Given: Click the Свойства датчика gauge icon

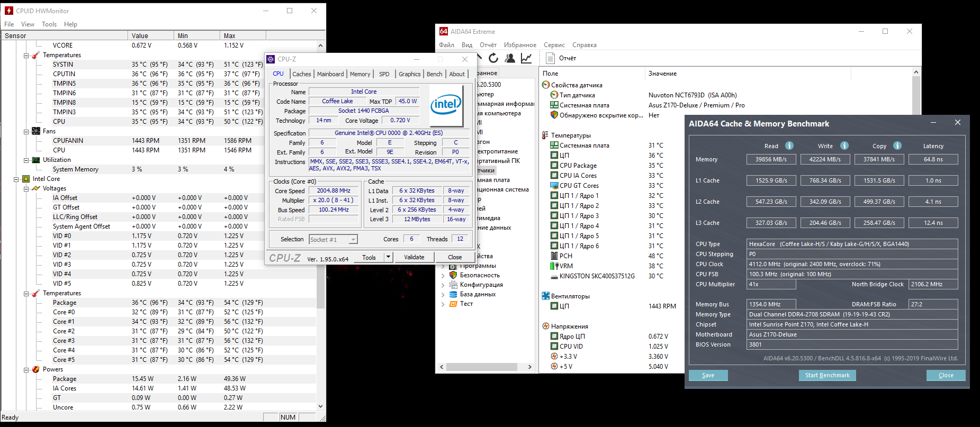Looking at the screenshot, I should 546,85.
